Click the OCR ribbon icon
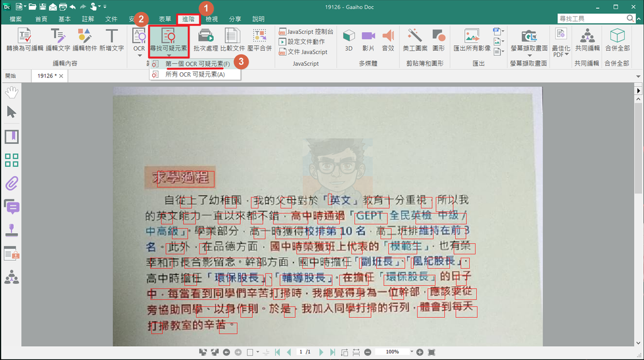The image size is (644, 360). coord(139,37)
